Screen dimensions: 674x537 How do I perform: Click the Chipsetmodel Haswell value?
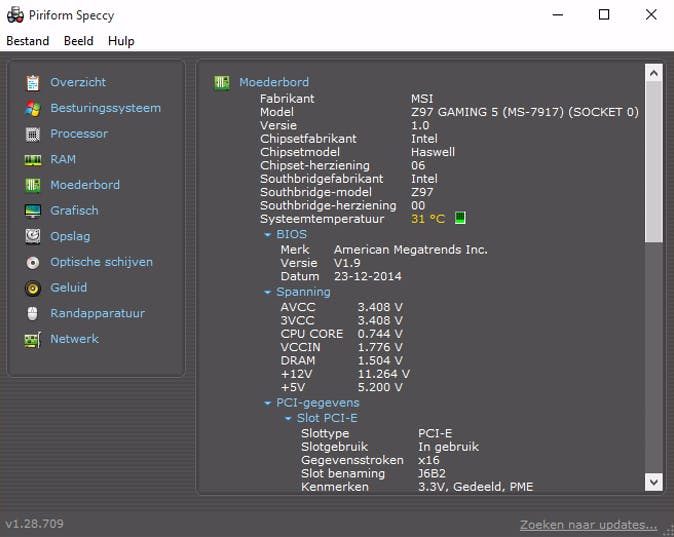tap(432, 152)
